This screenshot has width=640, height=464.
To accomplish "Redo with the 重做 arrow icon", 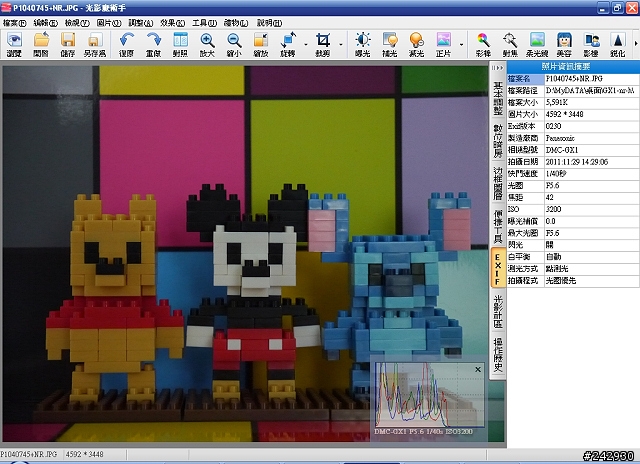I will [153, 44].
